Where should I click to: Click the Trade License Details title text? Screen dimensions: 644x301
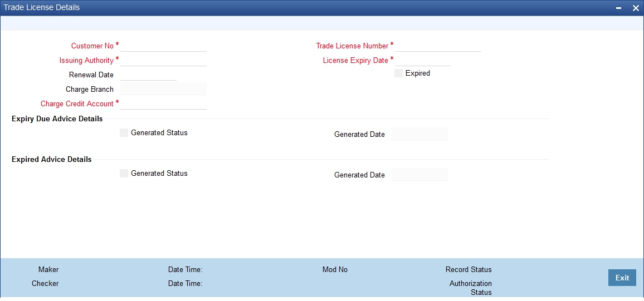point(42,7)
